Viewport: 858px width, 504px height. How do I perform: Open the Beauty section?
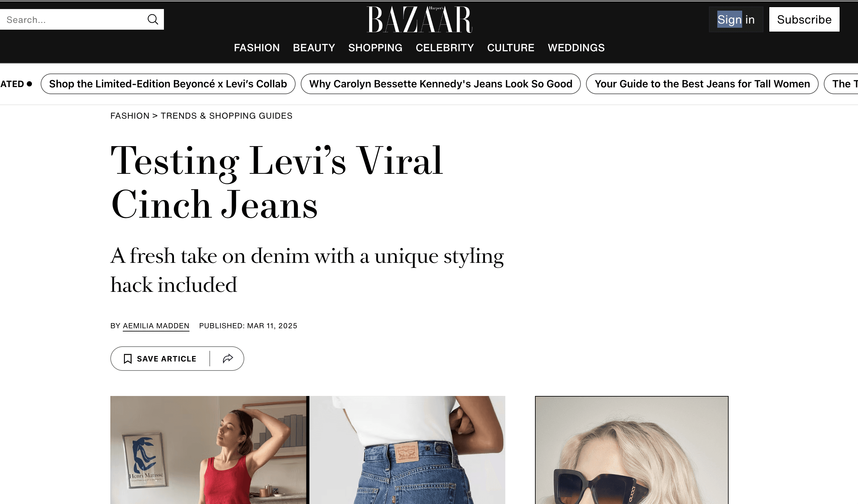(x=314, y=48)
